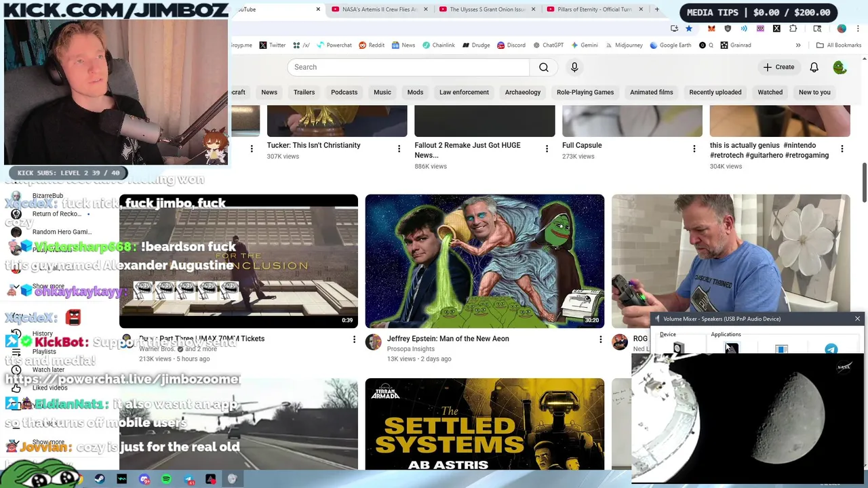Switch to Pillars of Eternity tab
Screen dimensions: 868x488
coord(595,9)
